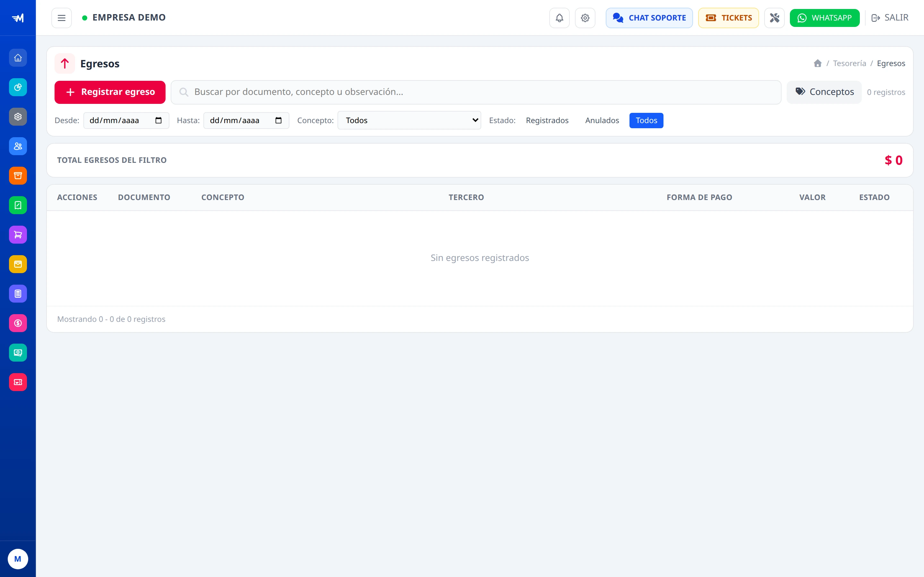This screenshot has height=577, width=924.
Task: Open the notifications bell icon
Action: [559, 18]
